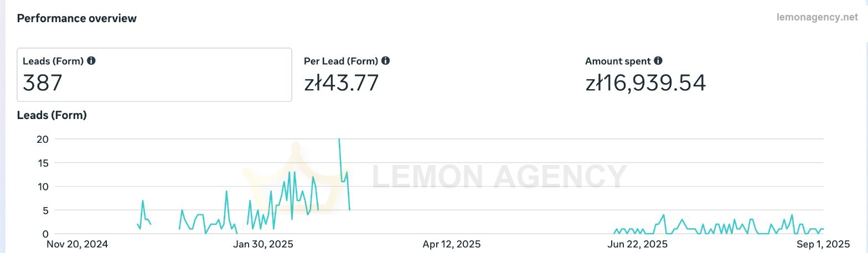This screenshot has width=868, height=253.
Task: Click the info icon beside Leads (Form)
Action: tap(91, 61)
